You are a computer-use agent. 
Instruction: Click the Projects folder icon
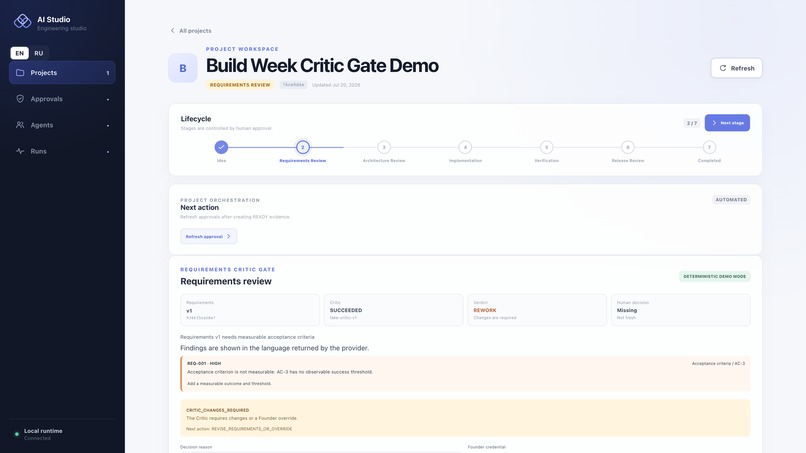(x=20, y=73)
